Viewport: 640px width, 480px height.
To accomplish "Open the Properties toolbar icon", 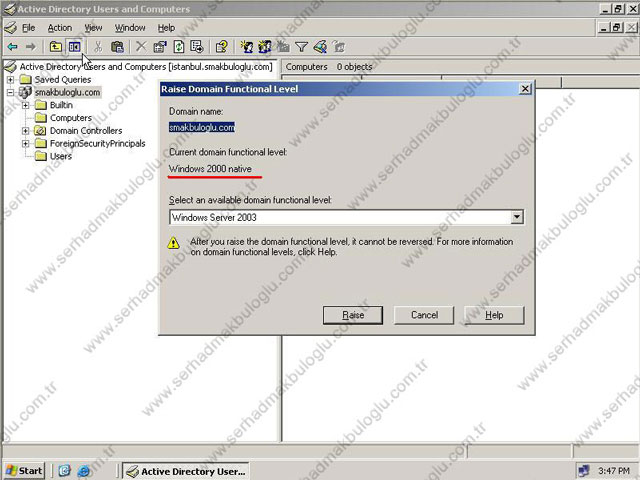I will [x=160, y=47].
